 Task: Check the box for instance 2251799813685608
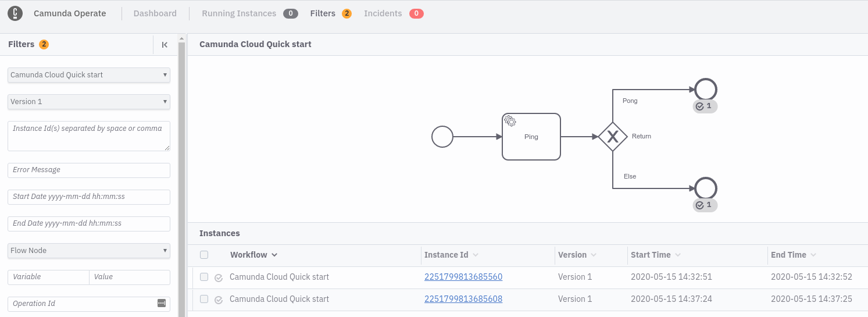point(204,299)
